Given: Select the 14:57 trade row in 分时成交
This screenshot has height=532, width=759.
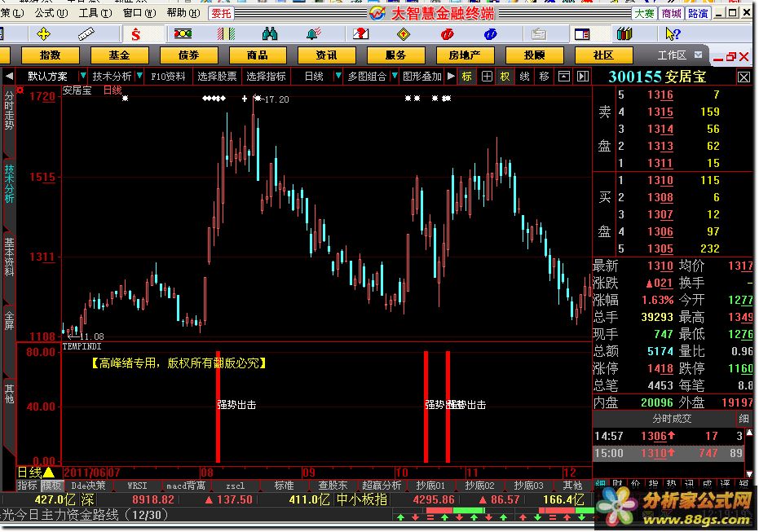Looking at the screenshot, I should tap(669, 436).
